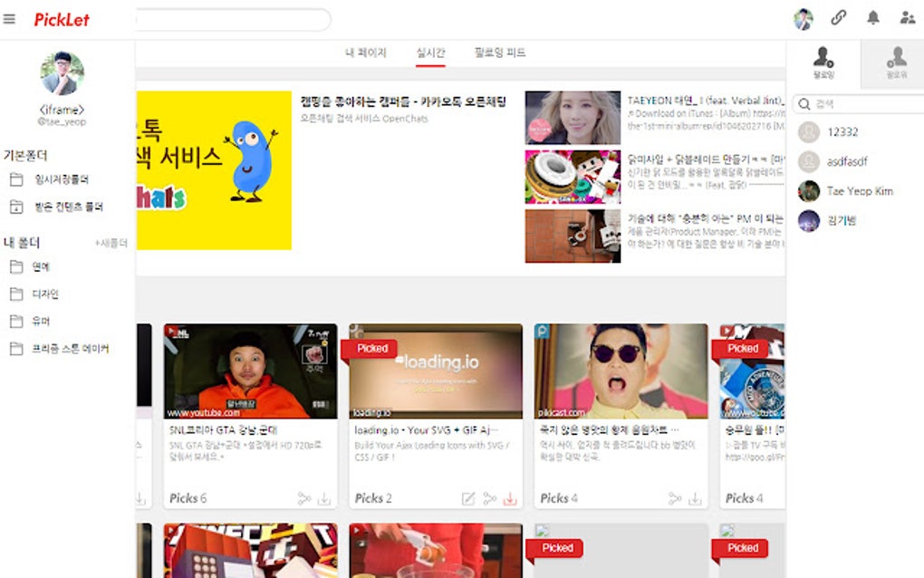
Task: Open the SNL코리아 GTA video thumbnail
Action: (x=250, y=371)
